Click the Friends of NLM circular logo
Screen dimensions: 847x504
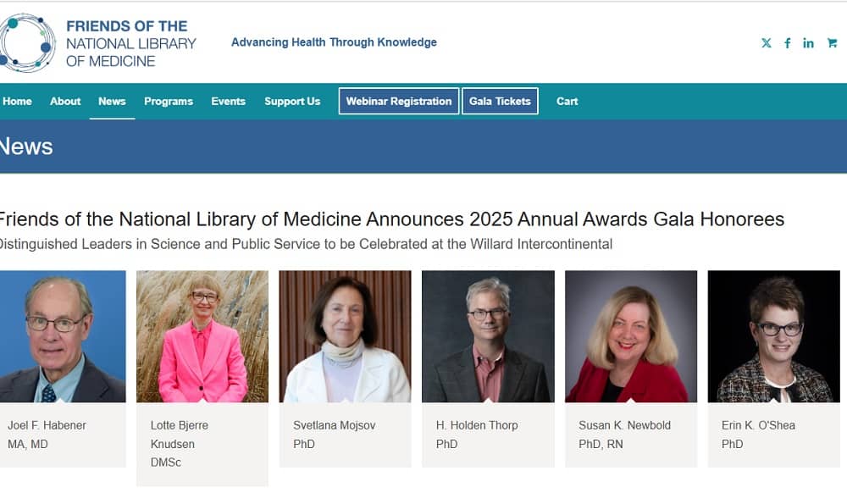click(27, 42)
